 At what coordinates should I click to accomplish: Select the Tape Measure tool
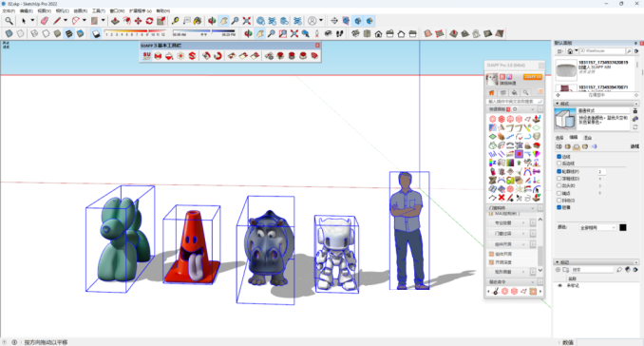pyautogui.click(x=175, y=21)
